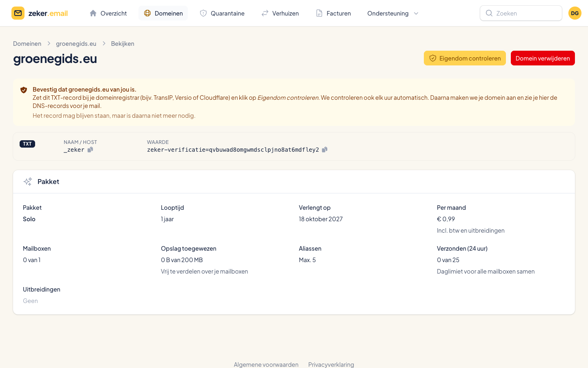Click the zeker.email brand name text
Viewport: 588px width, 368px height.
pos(48,13)
